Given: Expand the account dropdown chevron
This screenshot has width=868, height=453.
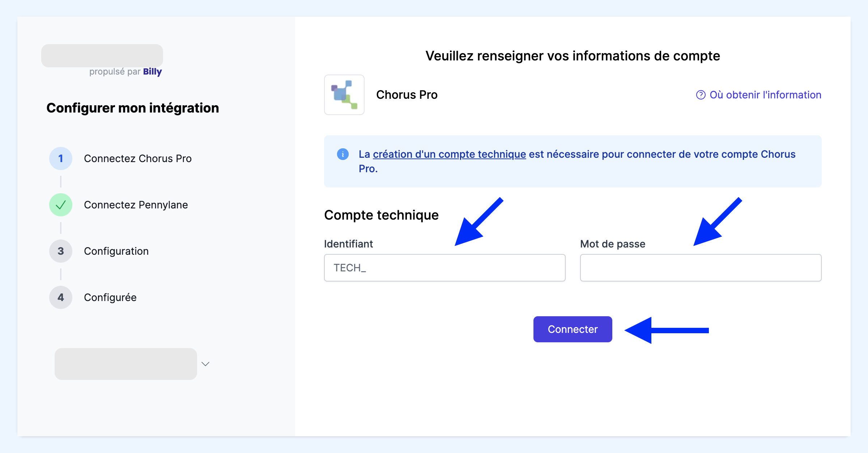Looking at the screenshot, I should coord(205,364).
